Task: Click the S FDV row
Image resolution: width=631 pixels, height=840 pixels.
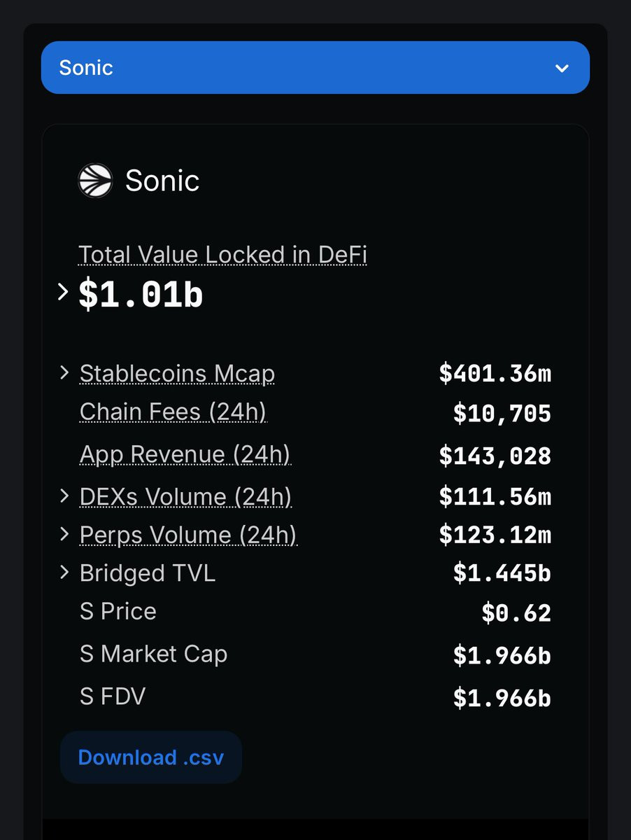Action: point(315,696)
